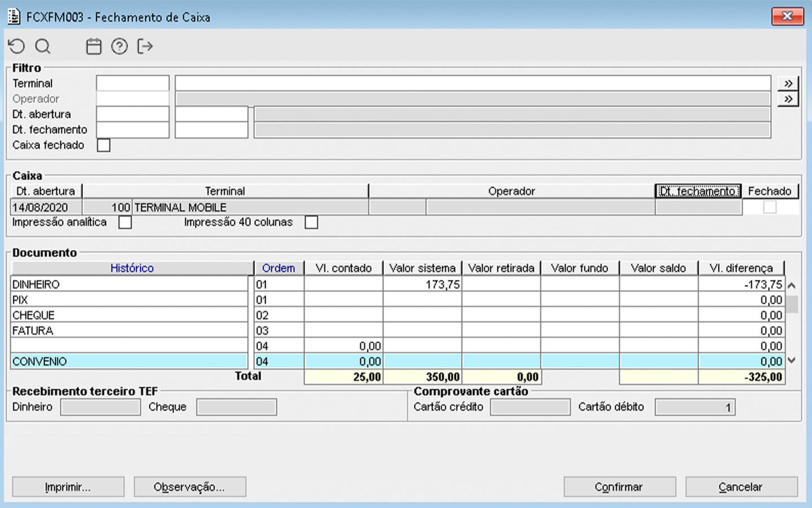Click the Imprimir... button
Screen dimensions: 812x508
(68, 487)
